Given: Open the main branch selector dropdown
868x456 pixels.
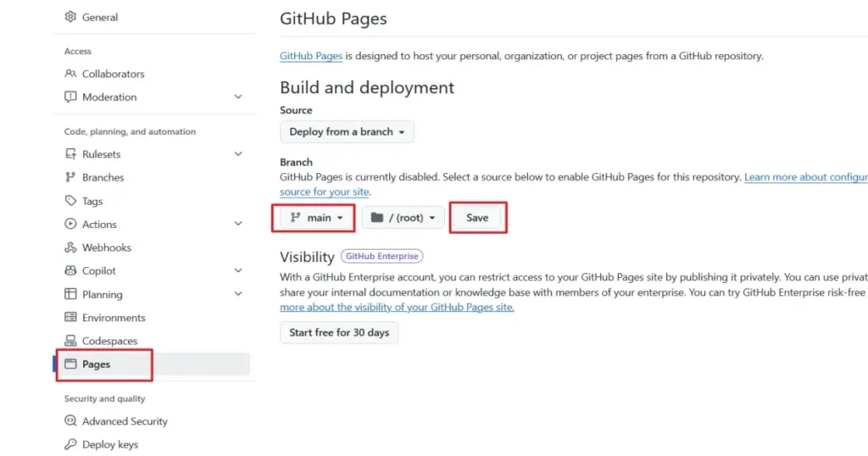Looking at the screenshot, I should coord(316,218).
